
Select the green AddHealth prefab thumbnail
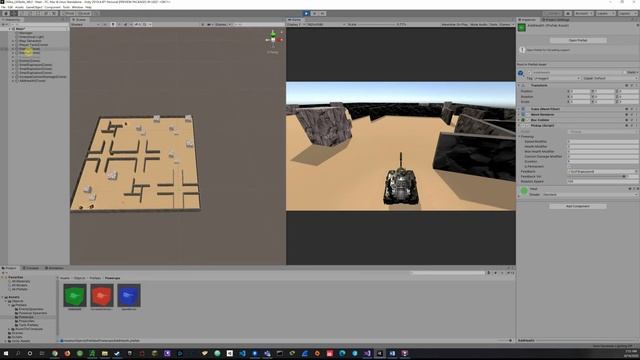coord(75,295)
